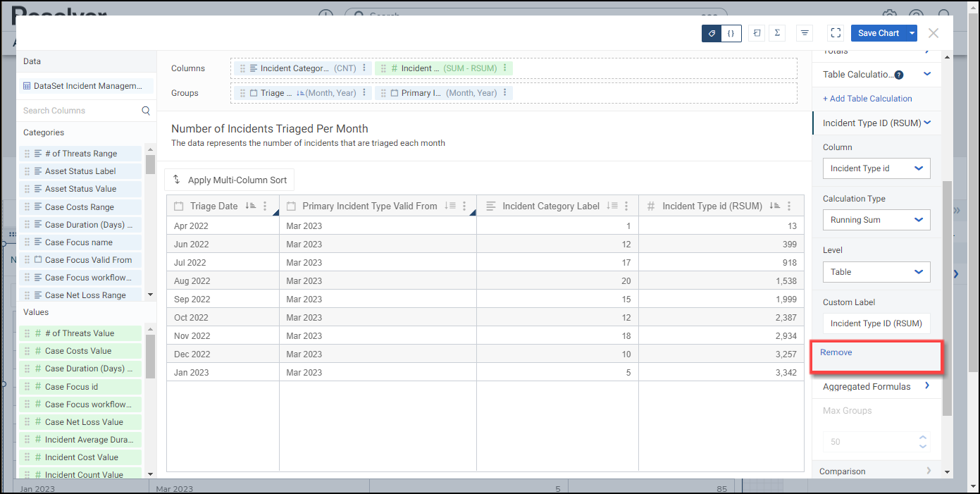The image size is (980, 494).
Task: Click the Remove link
Action: tap(836, 352)
